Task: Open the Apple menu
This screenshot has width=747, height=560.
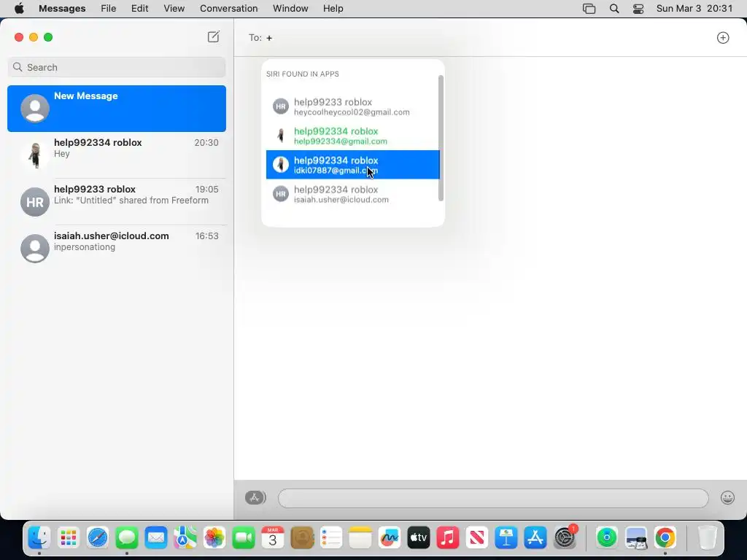Action: pyautogui.click(x=19, y=9)
